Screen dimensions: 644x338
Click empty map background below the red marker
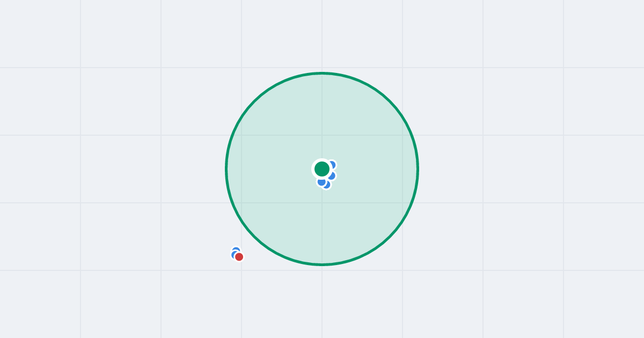tap(239, 300)
